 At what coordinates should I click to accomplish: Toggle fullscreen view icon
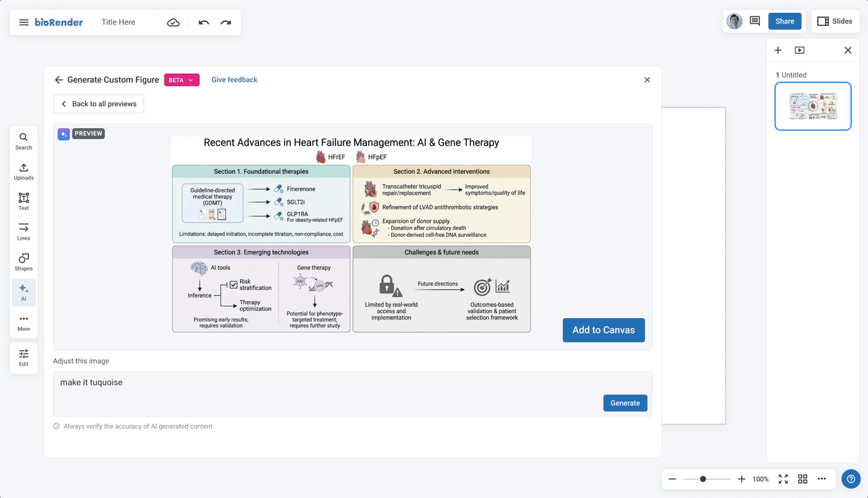(783, 479)
